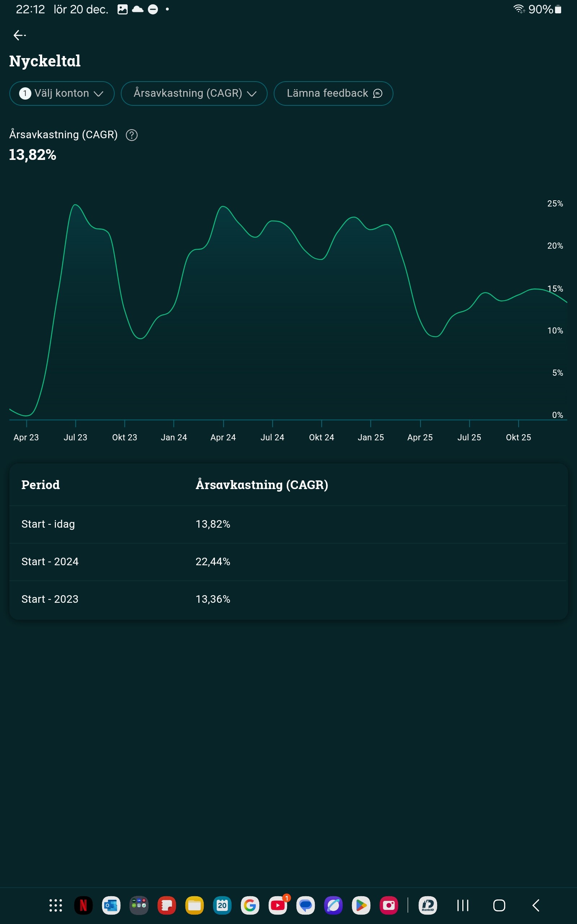This screenshot has width=577, height=924.
Task: Expand the Årsavkastning (CAGR) metric selector
Action: tap(194, 93)
